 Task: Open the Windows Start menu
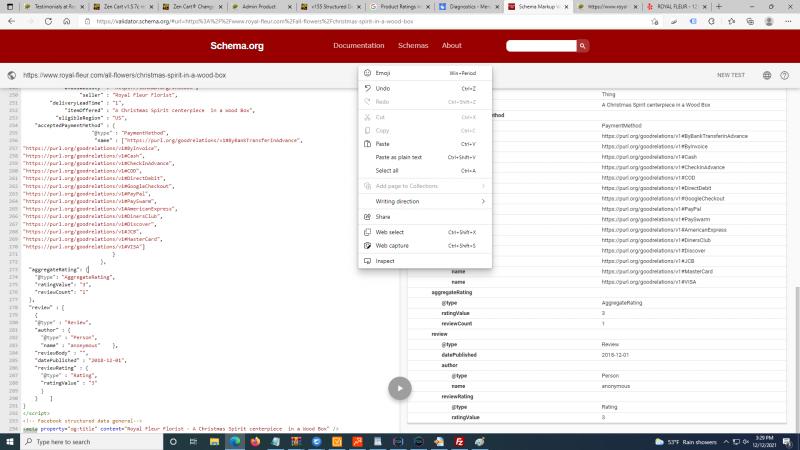pyautogui.click(x=10, y=442)
